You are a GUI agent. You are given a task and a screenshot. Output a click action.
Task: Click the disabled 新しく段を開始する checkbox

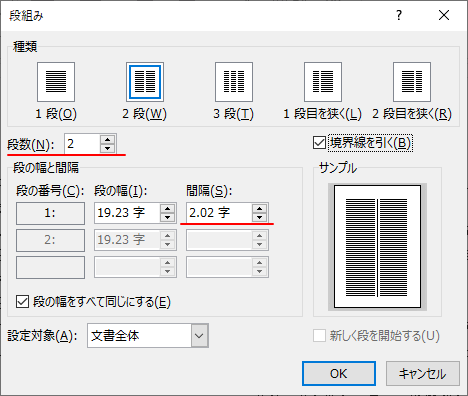pyautogui.click(x=319, y=336)
